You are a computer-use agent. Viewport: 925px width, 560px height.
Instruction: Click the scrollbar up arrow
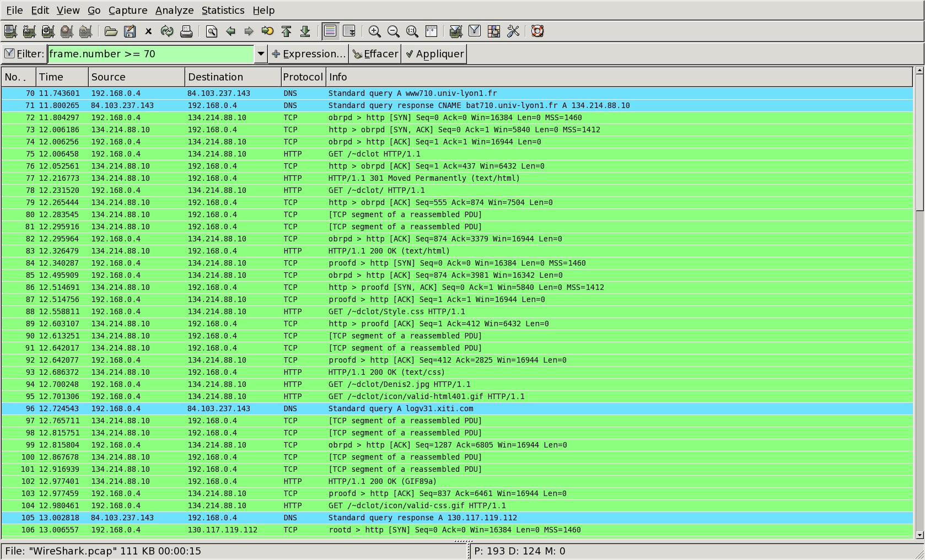(x=919, y=71)
